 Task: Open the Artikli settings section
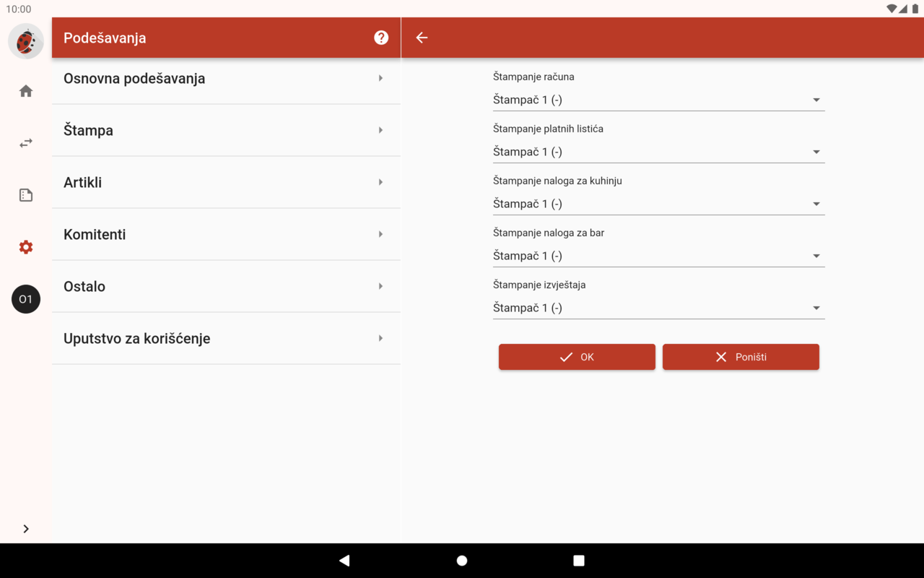click(226, 182)
